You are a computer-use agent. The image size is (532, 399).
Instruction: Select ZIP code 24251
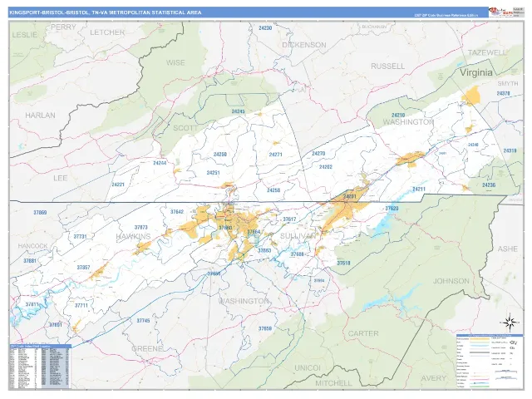[x=213, y=173]
